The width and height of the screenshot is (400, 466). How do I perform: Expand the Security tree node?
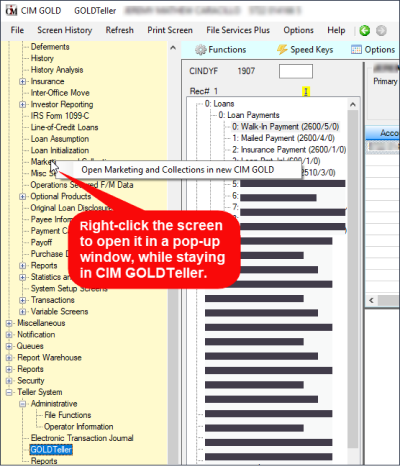click(x=9, y=381)
